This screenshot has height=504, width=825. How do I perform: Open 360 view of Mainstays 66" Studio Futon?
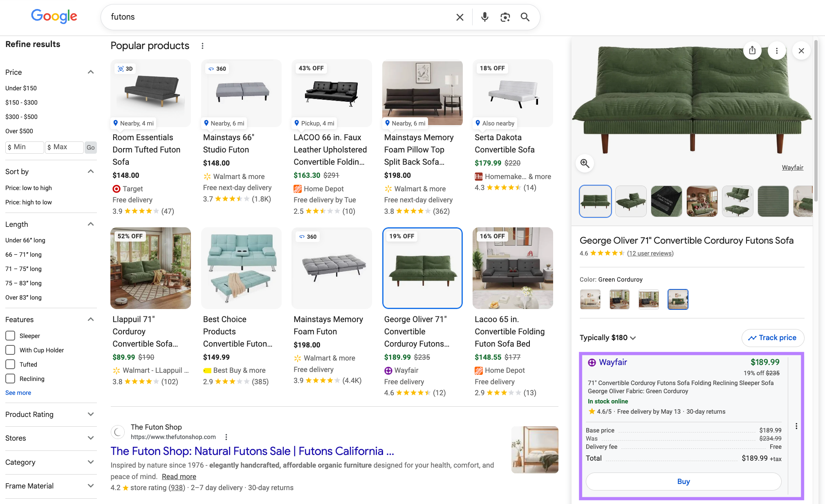pos(217,69)
